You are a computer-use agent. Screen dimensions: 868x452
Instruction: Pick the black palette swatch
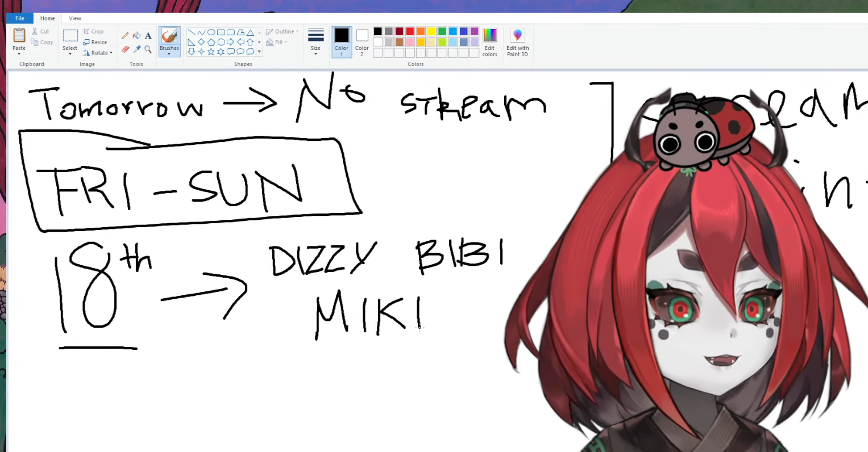(378, 32)
